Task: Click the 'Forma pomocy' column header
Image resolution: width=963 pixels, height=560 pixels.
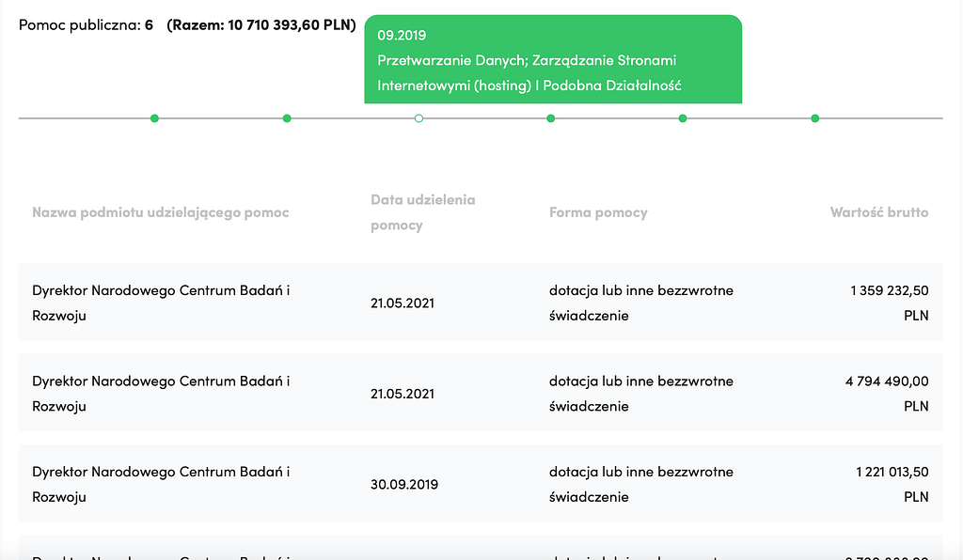Action: coord(598,212)
